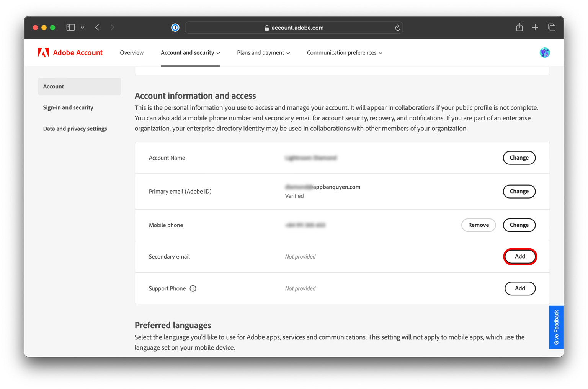Click the Adobe logo icon
Image resolution: width=588 pixels, height=389 pixels.
point(43,53)
